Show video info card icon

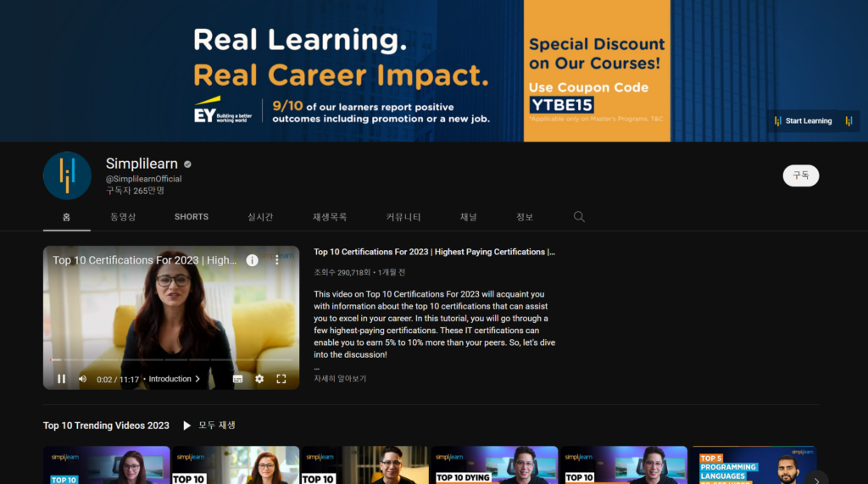point(252,260)
